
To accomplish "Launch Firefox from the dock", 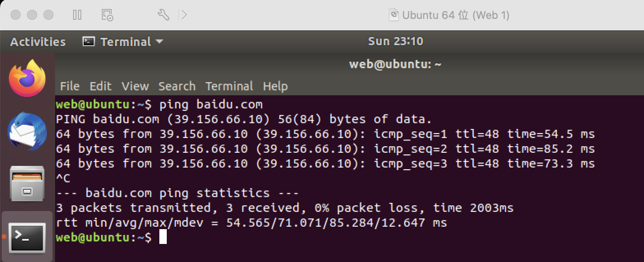I will pyautogui.click(x=27, y=78).
